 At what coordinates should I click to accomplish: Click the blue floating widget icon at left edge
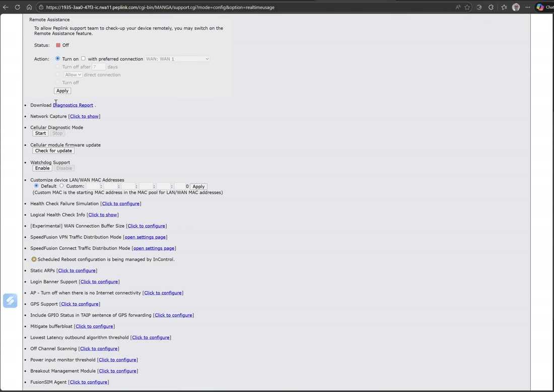pos(10,300)
